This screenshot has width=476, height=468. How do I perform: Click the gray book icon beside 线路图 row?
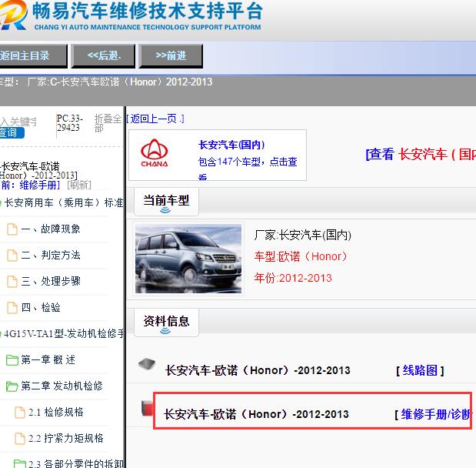click(147, 363)
